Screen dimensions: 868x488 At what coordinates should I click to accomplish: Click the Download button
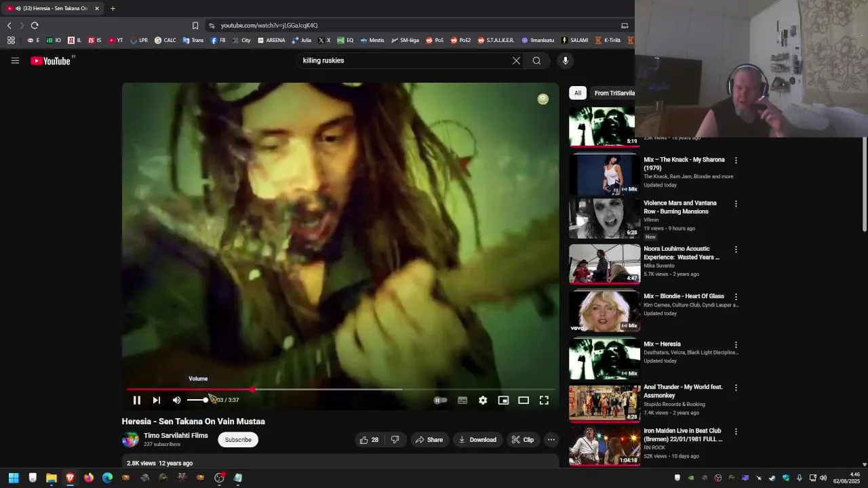click(478, 440)
